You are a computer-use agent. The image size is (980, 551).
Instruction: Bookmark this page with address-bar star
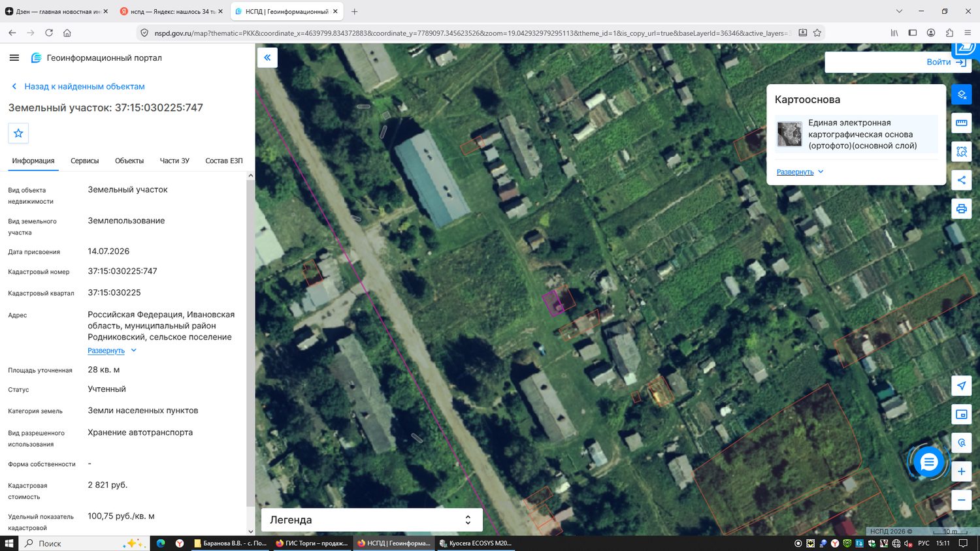pos(817,33)
